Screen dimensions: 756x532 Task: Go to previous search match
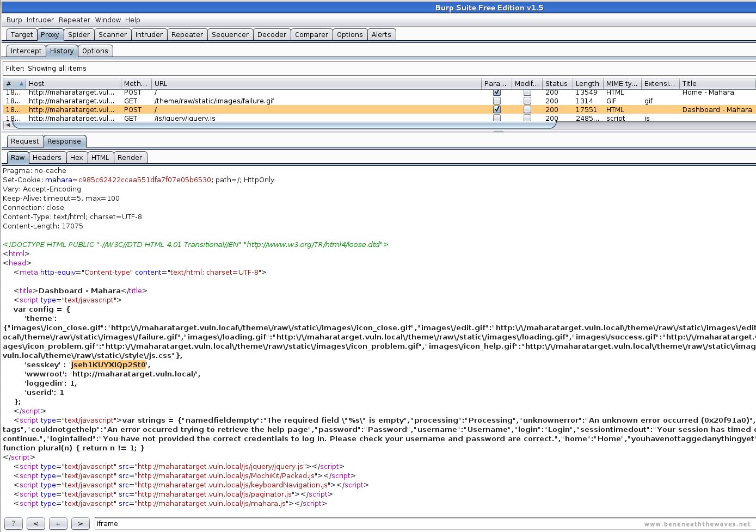pyautogui.click(x=35, y=523)
